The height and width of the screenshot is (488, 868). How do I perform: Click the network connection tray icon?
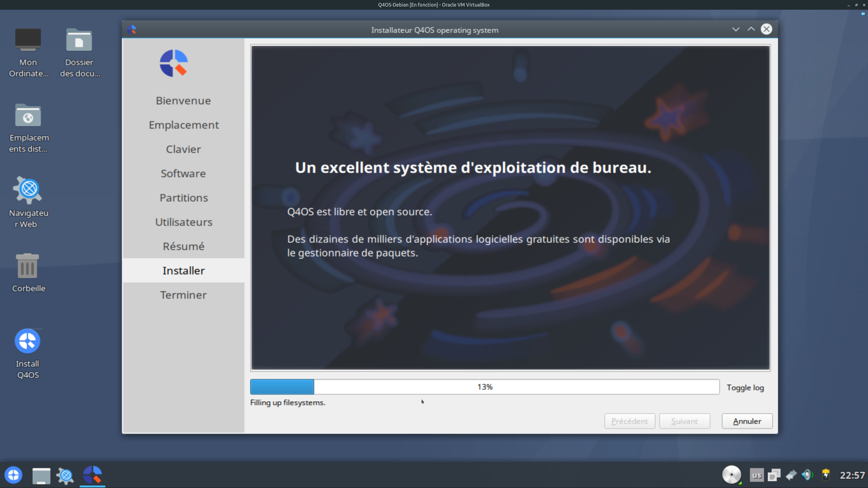(791, 475)
